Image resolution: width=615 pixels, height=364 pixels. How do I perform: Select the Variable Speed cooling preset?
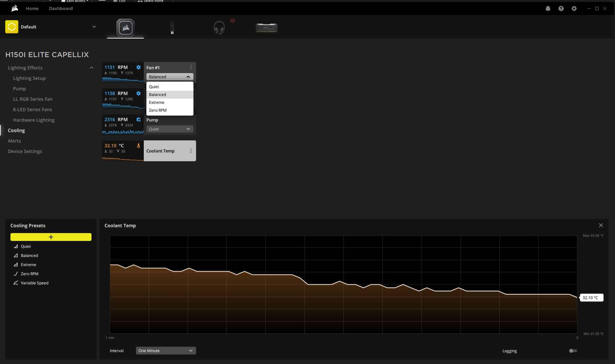click(34, 283)
